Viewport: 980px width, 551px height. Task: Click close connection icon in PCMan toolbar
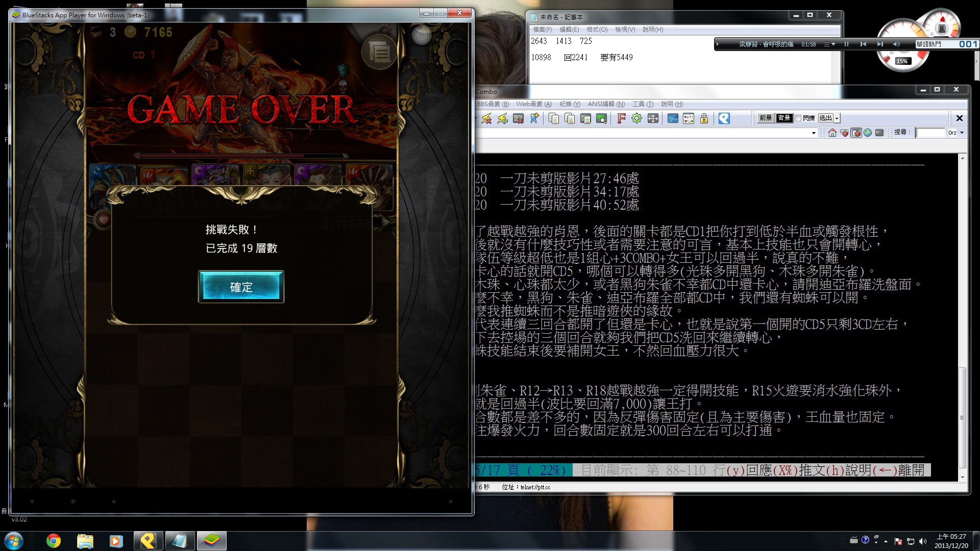click(518, 118)
